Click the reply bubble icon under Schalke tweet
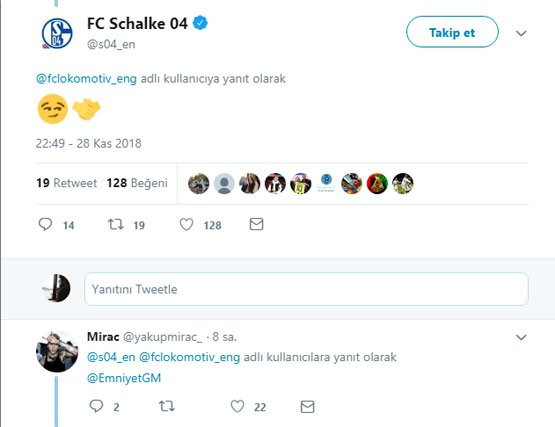 pos(45,224)
